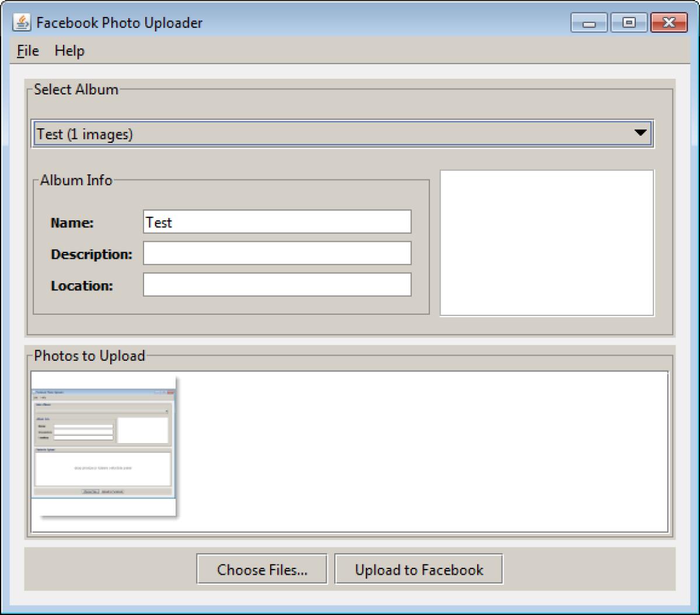Click the Java icon in title bar
This screenshot has height=615, width=700.
[x=22, y=23]
